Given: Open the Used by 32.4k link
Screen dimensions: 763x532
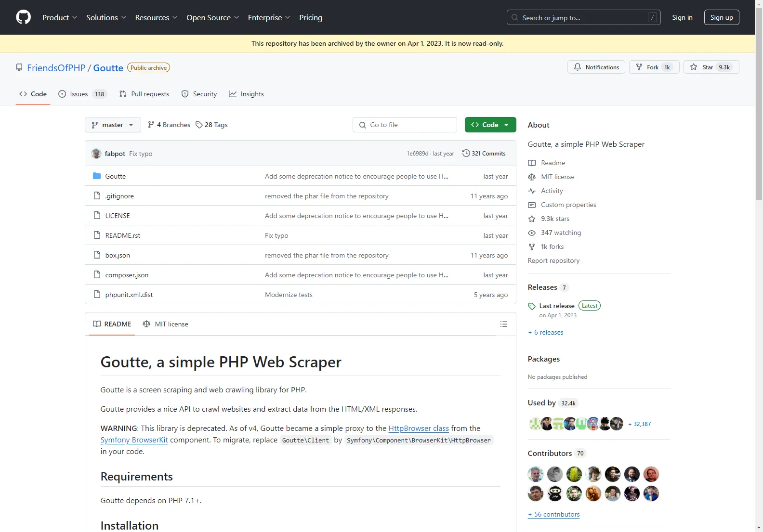Looking at the screenshot, I should (553, 403).
